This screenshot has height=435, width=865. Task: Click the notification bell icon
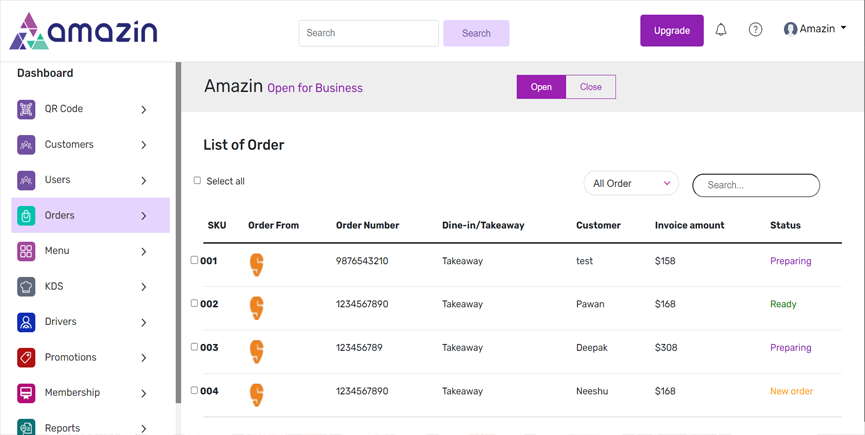point(721,30)
